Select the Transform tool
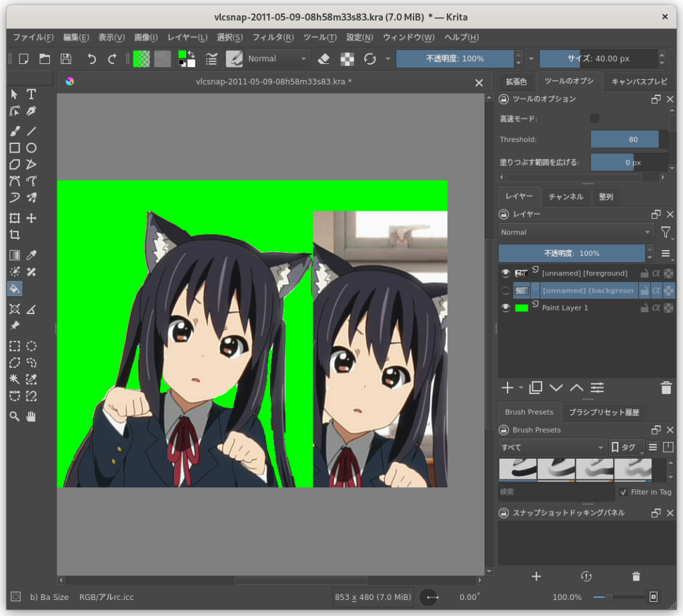Viewport: 683px width, 616px height. 15,218
